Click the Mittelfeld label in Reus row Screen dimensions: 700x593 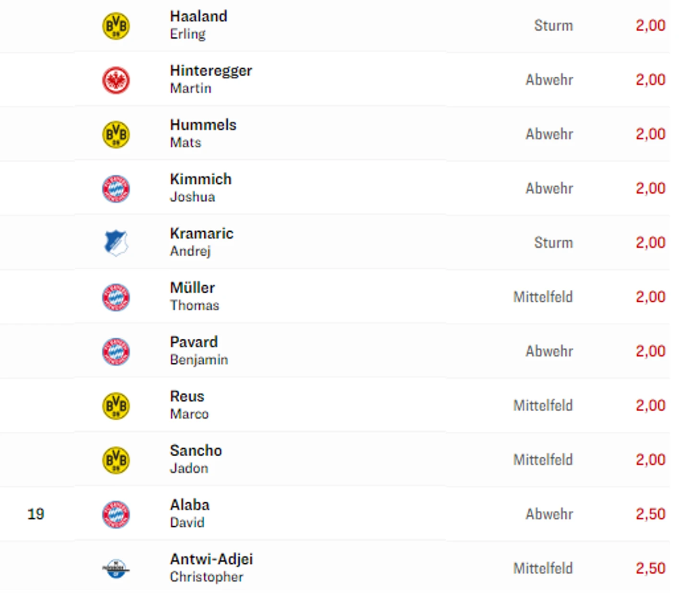coord(543,405)
